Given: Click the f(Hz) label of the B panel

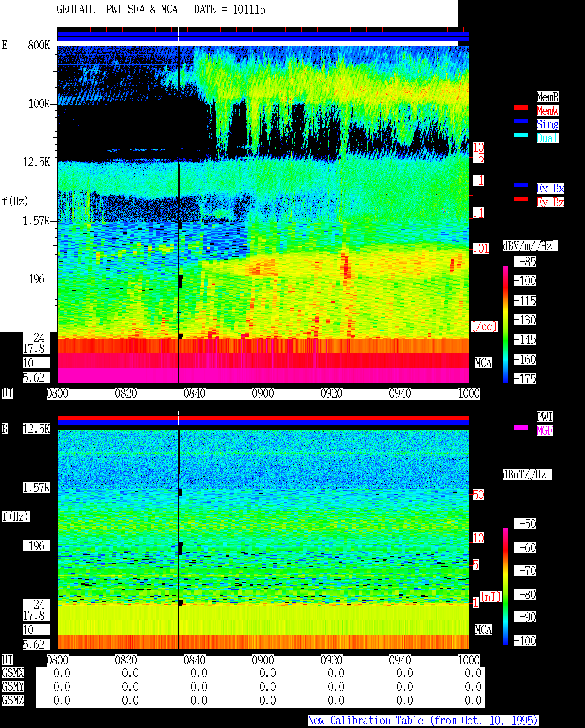Looking at the screenshot, I should pos(15,516).
